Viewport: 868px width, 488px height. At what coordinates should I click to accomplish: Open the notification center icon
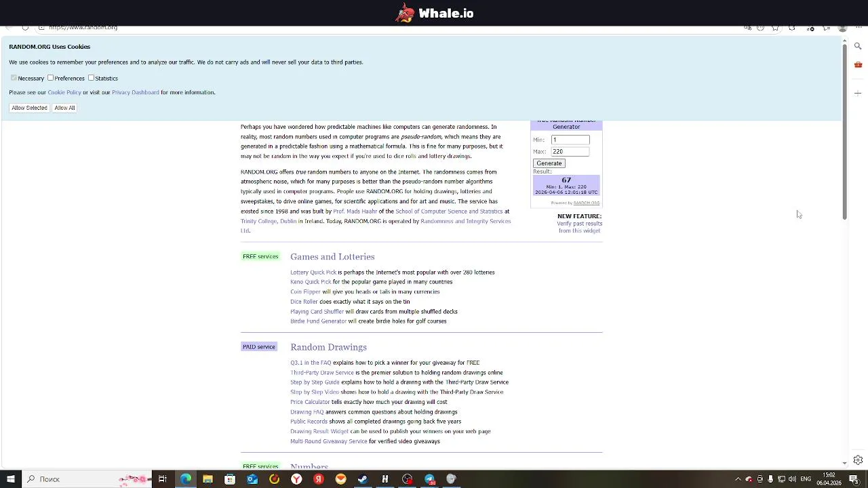click(x=854, y=479)
